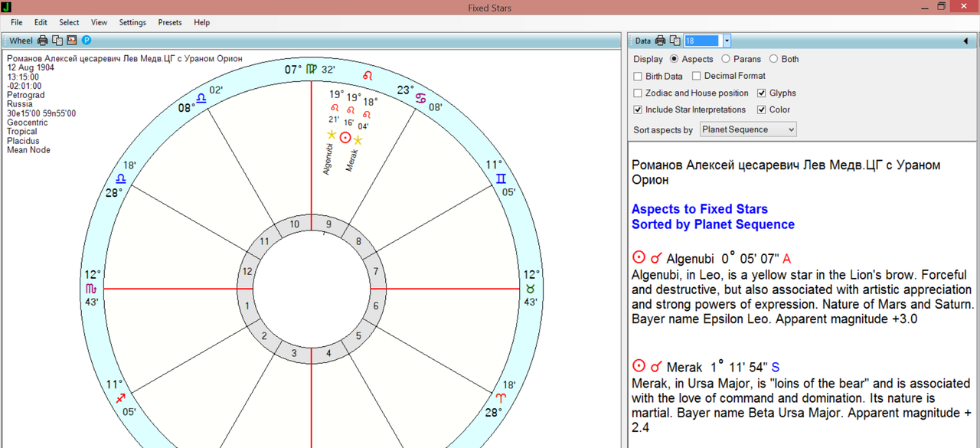Select the Aspects display option
Image resolution: width=980 pixels, height=448 pixels.
[x=691, y=59]
